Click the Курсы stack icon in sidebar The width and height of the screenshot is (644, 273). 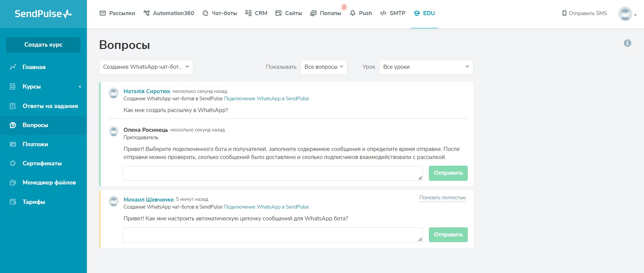pyautogui.click(x=13, y=87)
